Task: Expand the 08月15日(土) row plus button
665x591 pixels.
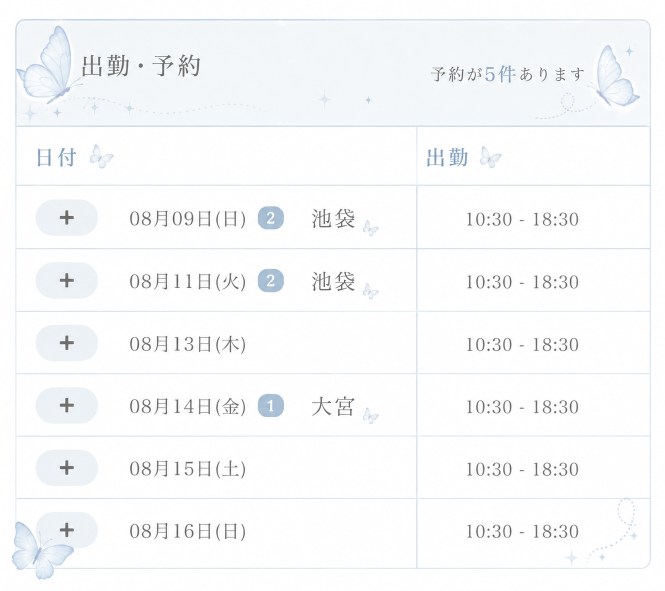Action: tap(67, 468)
